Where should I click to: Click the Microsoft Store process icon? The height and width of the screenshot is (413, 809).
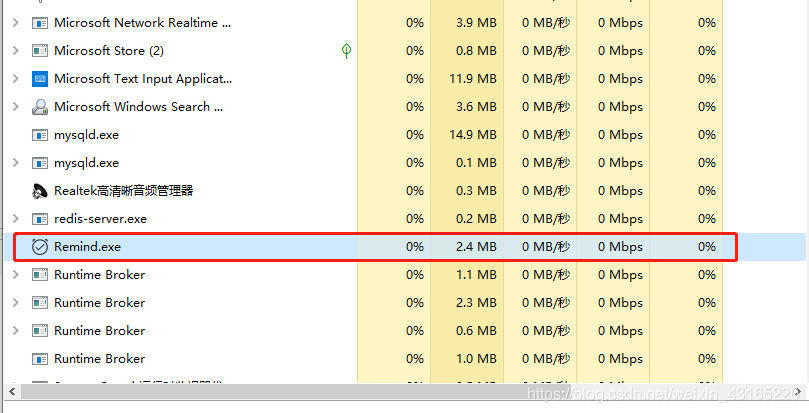40,51
